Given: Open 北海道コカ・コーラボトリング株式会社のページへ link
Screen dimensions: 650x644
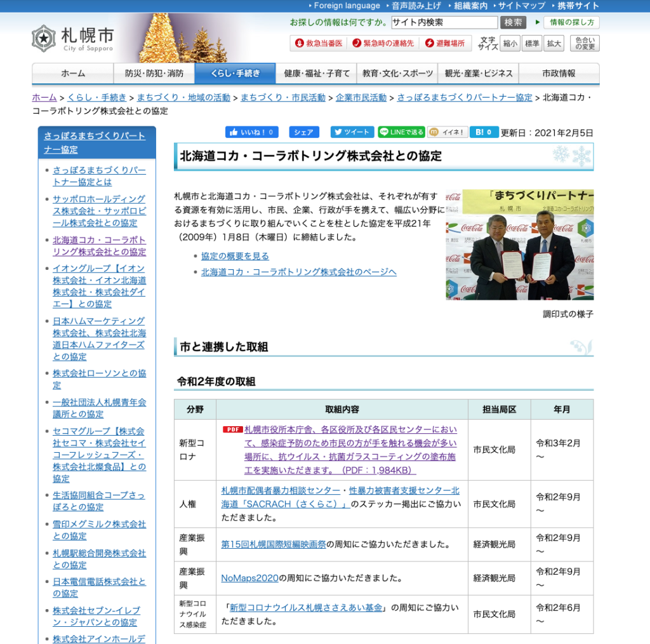Looking at the screenshot, I should (x=299, y=272).
